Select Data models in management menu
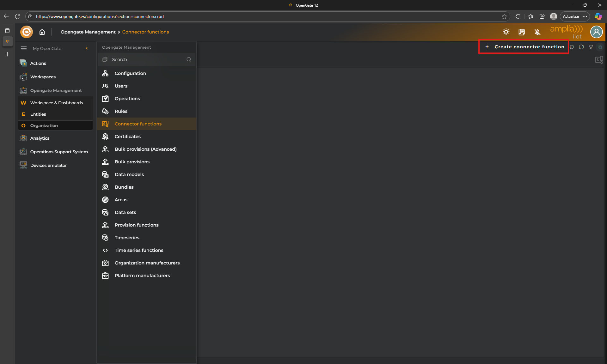This screenshot has width=607, height=364. click(129, 174)
